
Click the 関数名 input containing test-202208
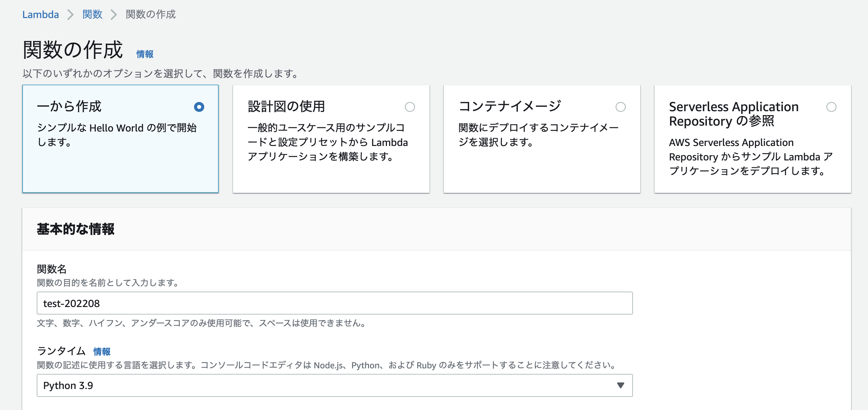(334, 303)
